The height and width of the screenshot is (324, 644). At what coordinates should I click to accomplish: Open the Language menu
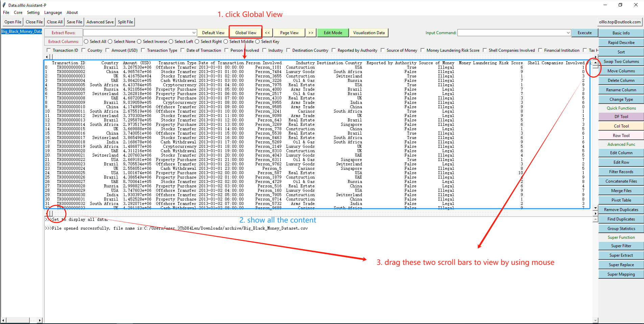[x=53, y=13]
